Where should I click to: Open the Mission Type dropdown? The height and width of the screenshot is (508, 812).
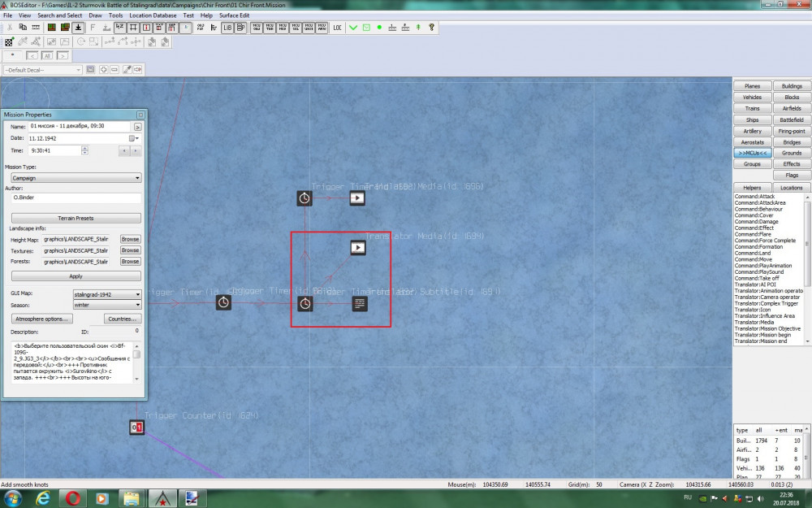pyautogui.click(x=76, y=178)
